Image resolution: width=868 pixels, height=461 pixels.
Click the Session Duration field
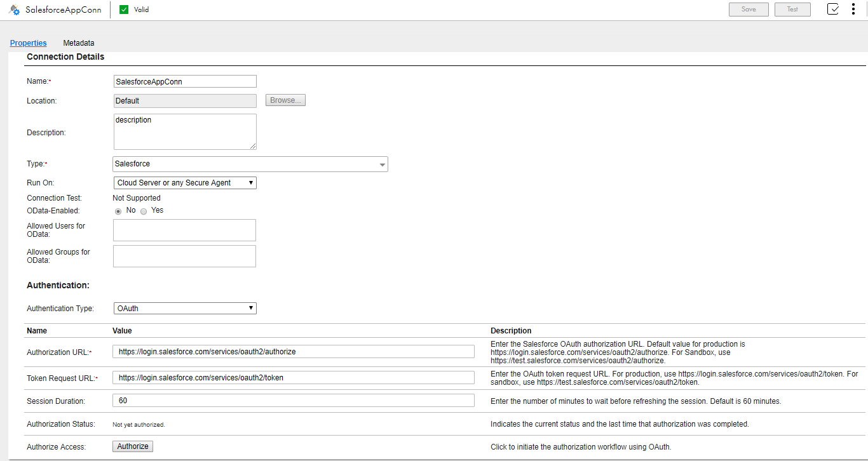[294, 401]
